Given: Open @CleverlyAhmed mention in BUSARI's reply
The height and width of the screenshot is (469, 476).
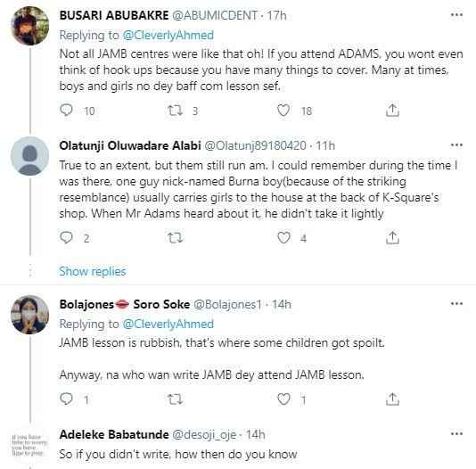Looking at the screenshot, I should tap(168, 35).
